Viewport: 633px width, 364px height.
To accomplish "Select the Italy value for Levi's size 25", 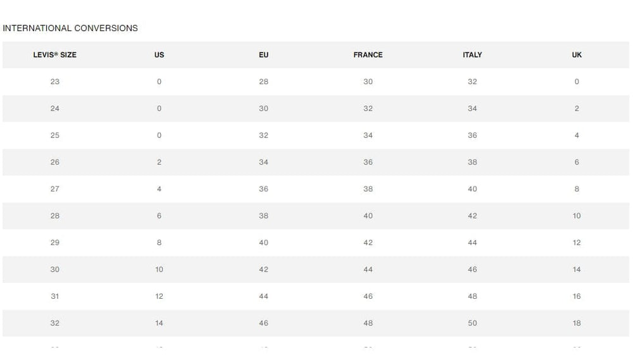I will [472, 135].
